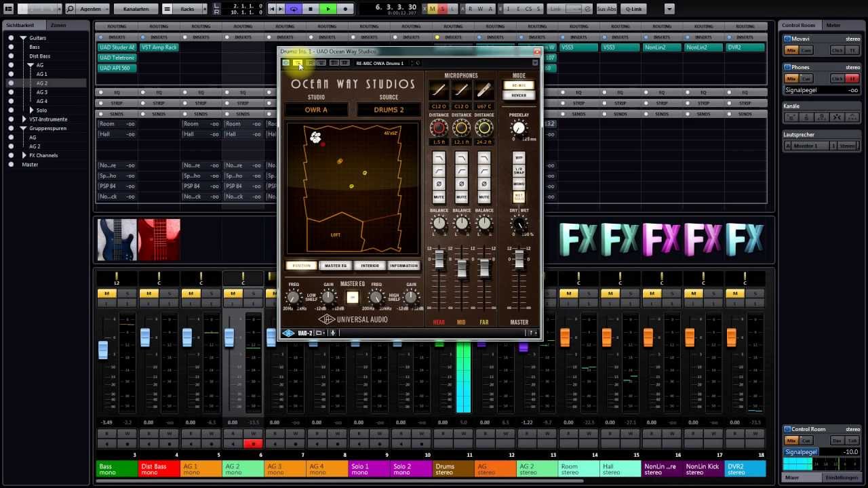Screen dimensions: 868x488
Task: Start playback with the green play button
Action: 328,9
